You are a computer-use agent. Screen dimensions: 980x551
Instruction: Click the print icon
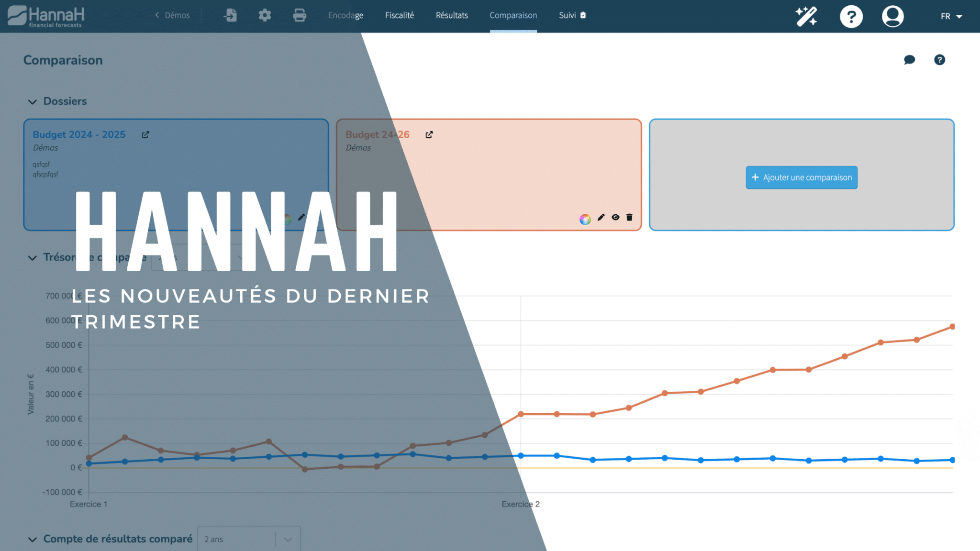coord(301,15)
